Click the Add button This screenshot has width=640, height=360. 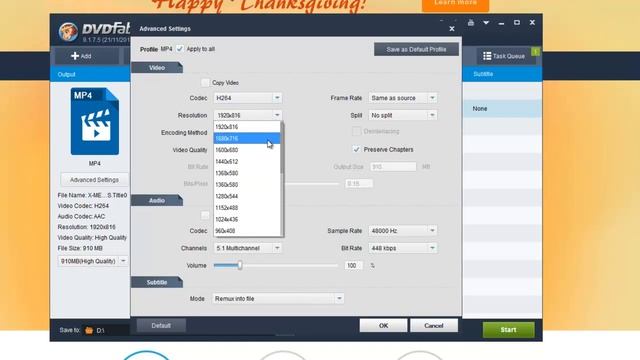click(x=87, y=56)
